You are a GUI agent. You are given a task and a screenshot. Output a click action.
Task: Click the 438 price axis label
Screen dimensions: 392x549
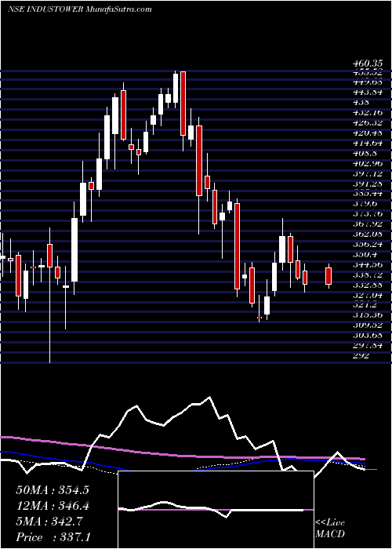point(361,103)
